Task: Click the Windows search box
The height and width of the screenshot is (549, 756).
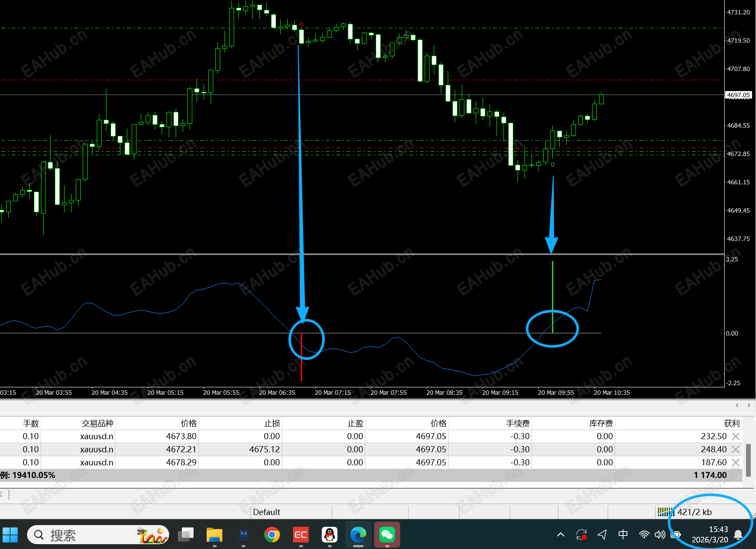Action: tap(98, 535)
